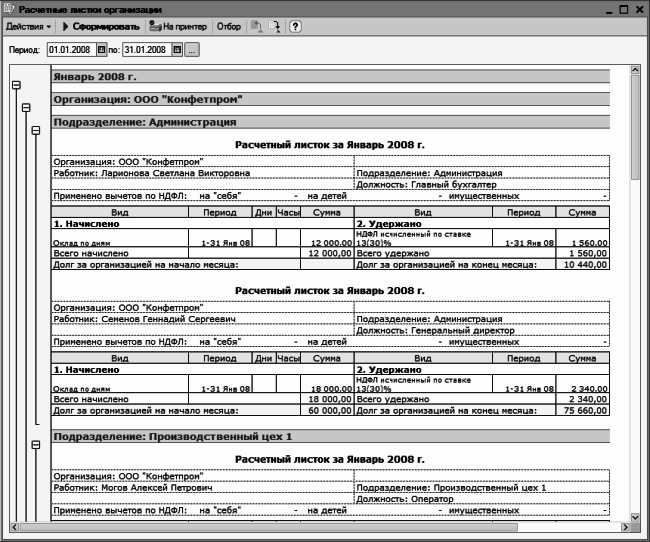Screen dimensions: 650x542
Task: Open calendar for end date 31.01.2008
Action: (x=177, y=50)
